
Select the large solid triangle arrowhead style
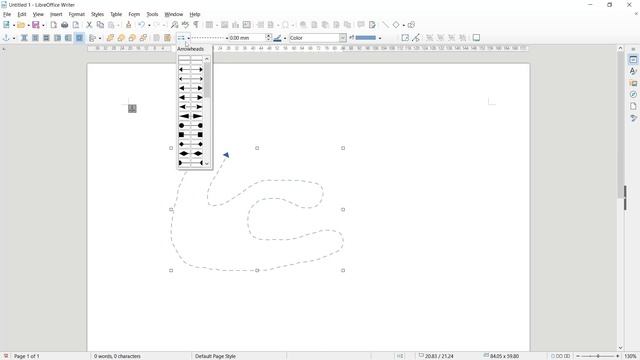pyautogui.click(x=191, y=116)
